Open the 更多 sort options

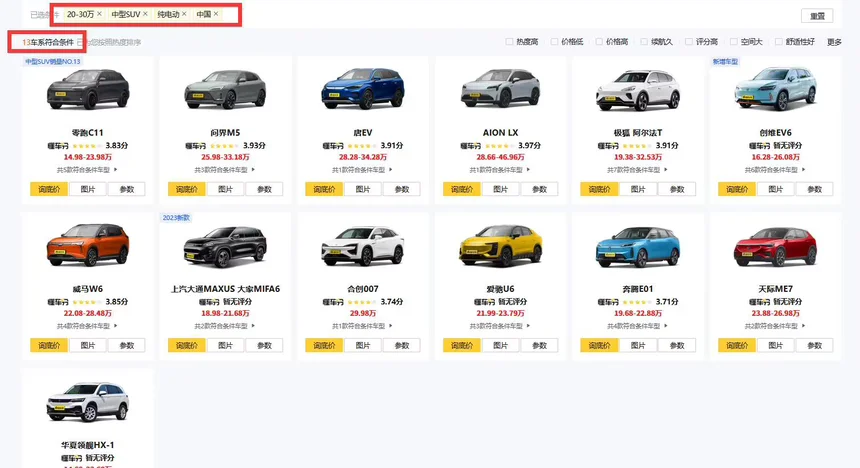pos(834,42)
